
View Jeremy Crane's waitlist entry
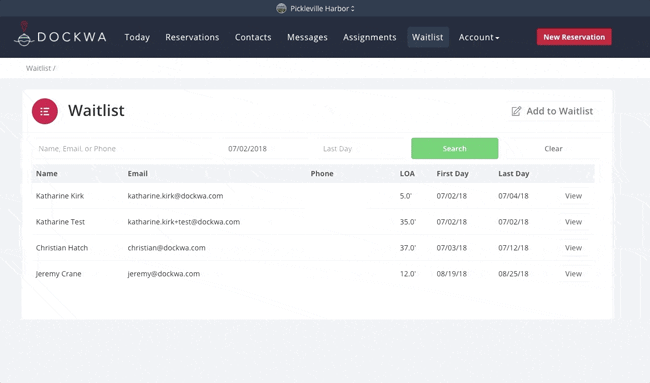573,274
